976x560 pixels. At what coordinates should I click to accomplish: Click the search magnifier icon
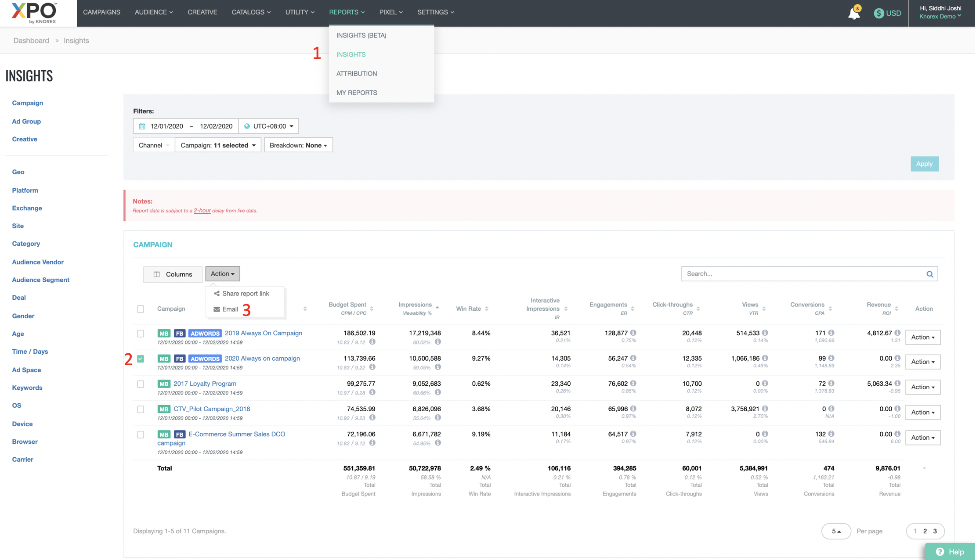click(x=929, y=274)
